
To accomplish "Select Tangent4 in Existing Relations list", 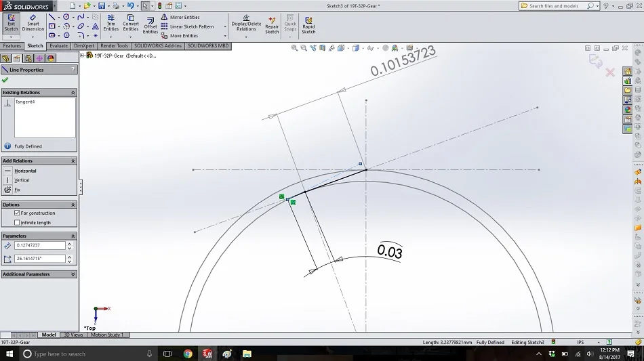I will click(25, 102).
